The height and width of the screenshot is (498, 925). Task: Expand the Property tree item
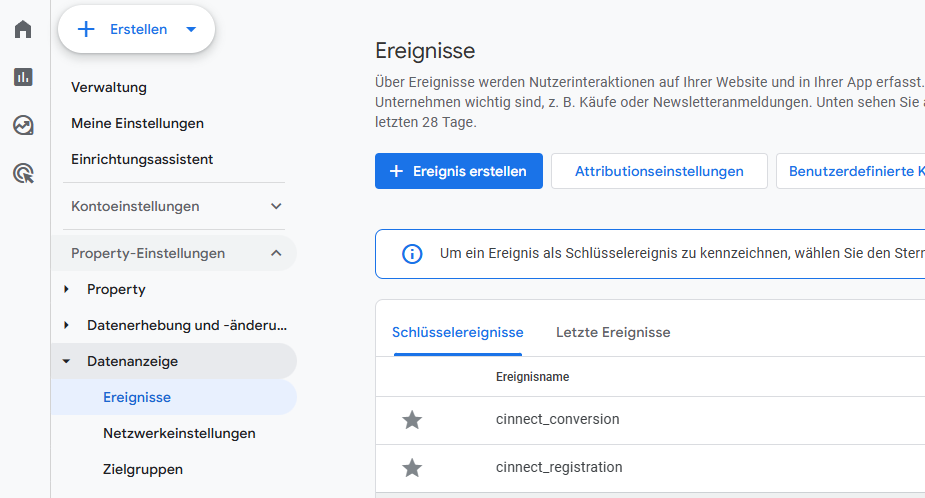(67, 290)
